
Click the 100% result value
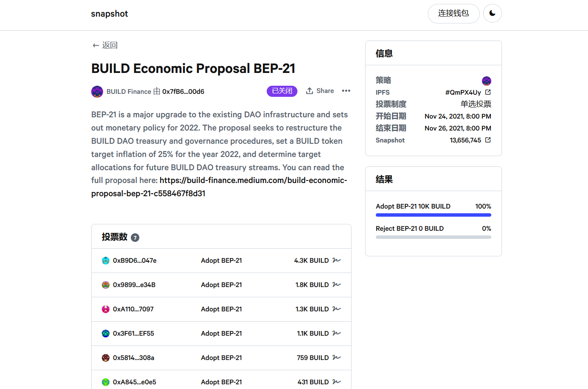click(483, 206)
